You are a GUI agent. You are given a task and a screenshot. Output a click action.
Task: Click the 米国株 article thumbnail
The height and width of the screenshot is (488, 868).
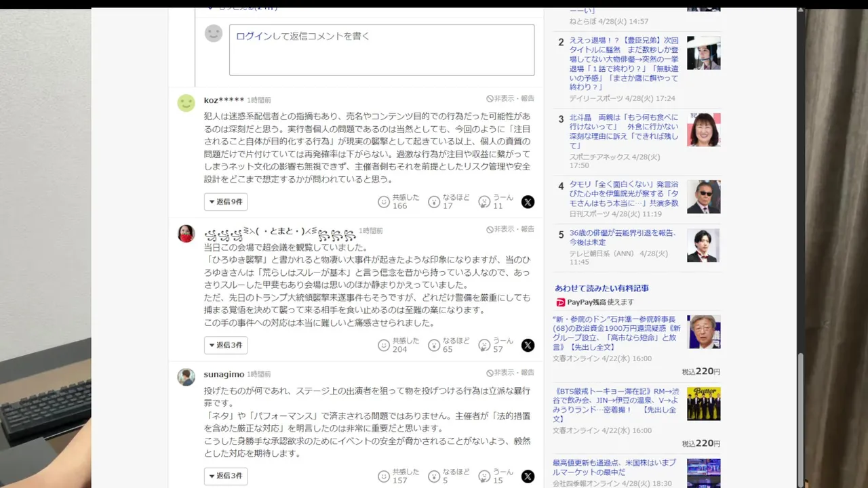coord(703,473)
